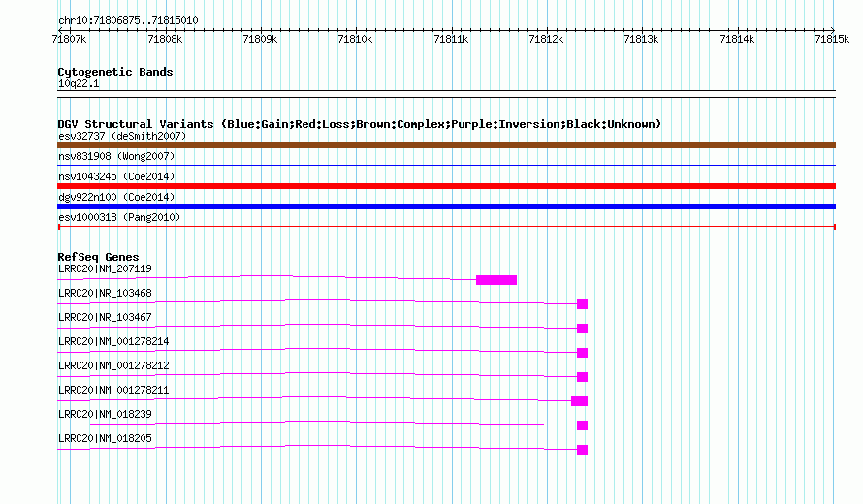The image size is (863, 504).
Task: Click the 71811k ruler tick label
Action: (x=451, y=39)
